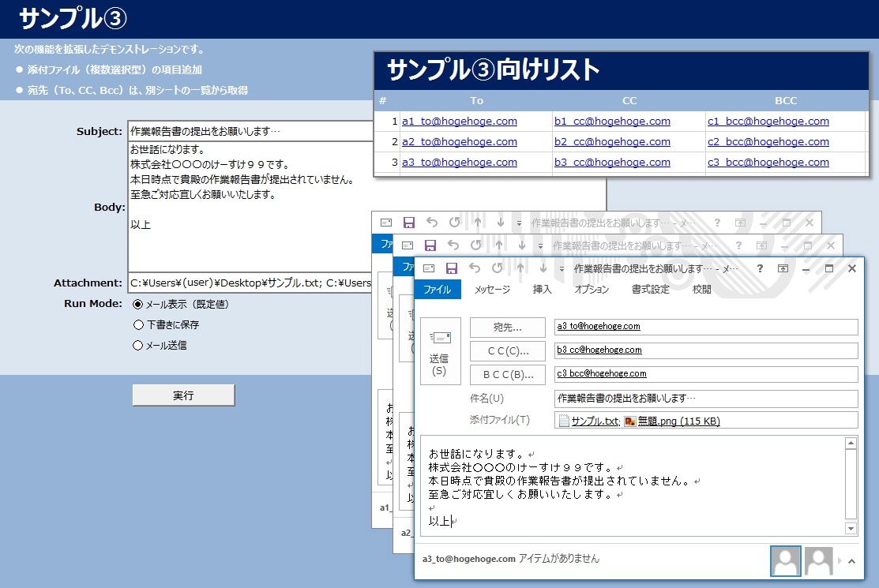The height and width of the screenshot is (588, 879).
Task: Click save icon in front mail window
Action: [451, 268]
